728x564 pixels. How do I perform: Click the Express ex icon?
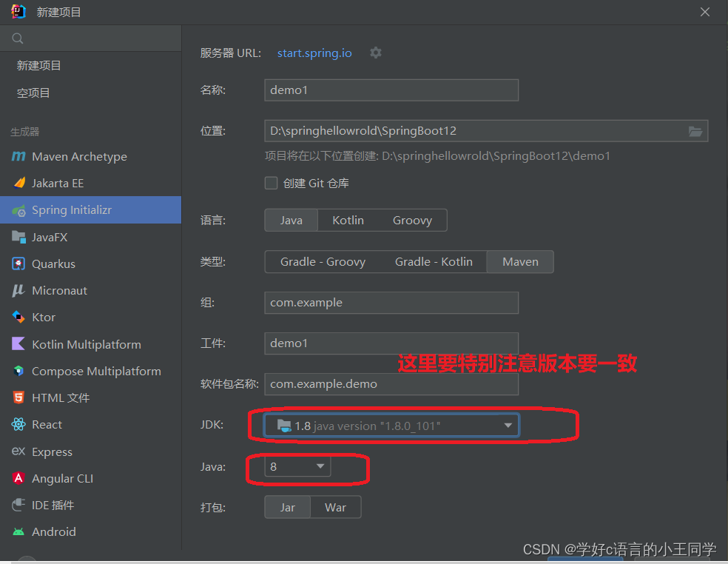tap(18, 451)
